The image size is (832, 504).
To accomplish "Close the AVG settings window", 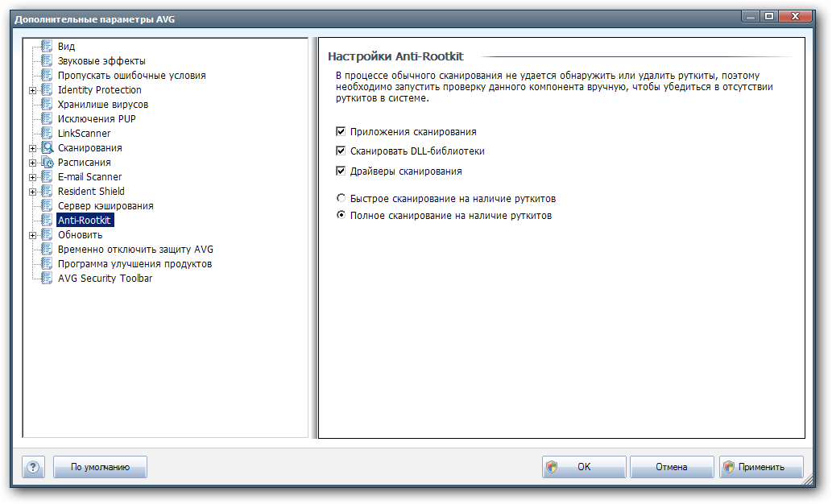I will 795,17.
